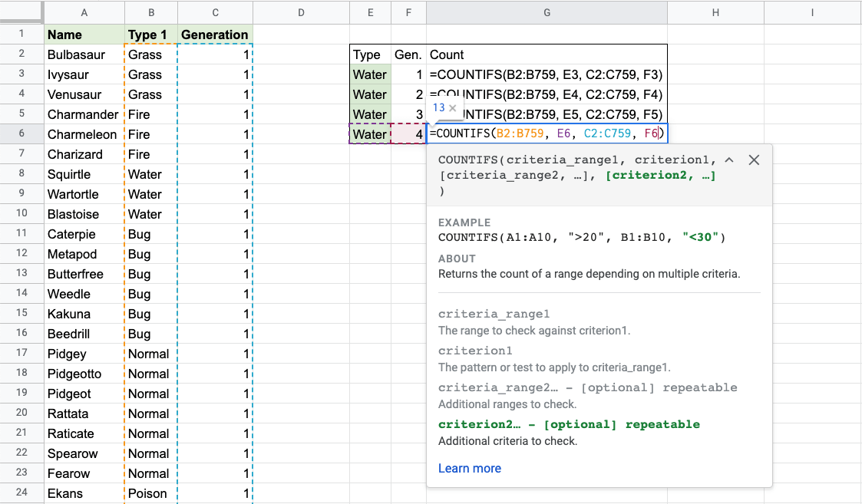
Task: Click the Squirtle name cell
Action: (84, 174)
